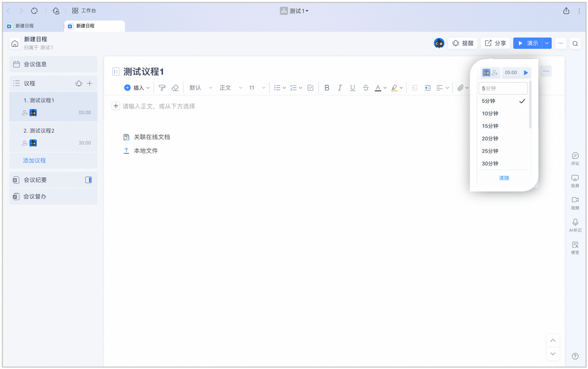Choose 20分钟 duration

[503, 138]
